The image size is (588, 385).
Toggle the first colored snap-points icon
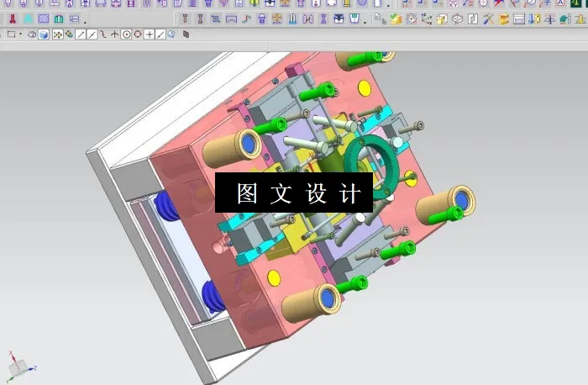point(58,34)
